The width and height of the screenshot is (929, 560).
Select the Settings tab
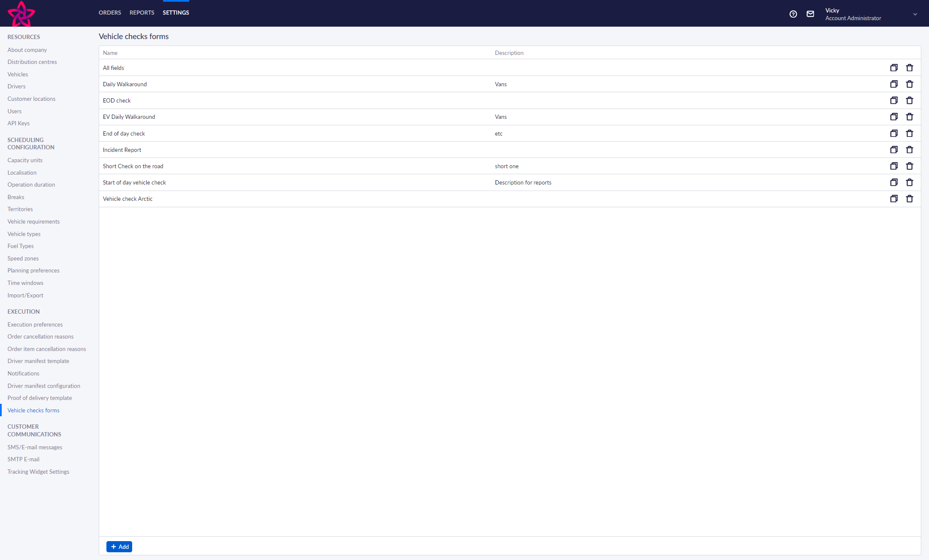[x=176, y=13]
